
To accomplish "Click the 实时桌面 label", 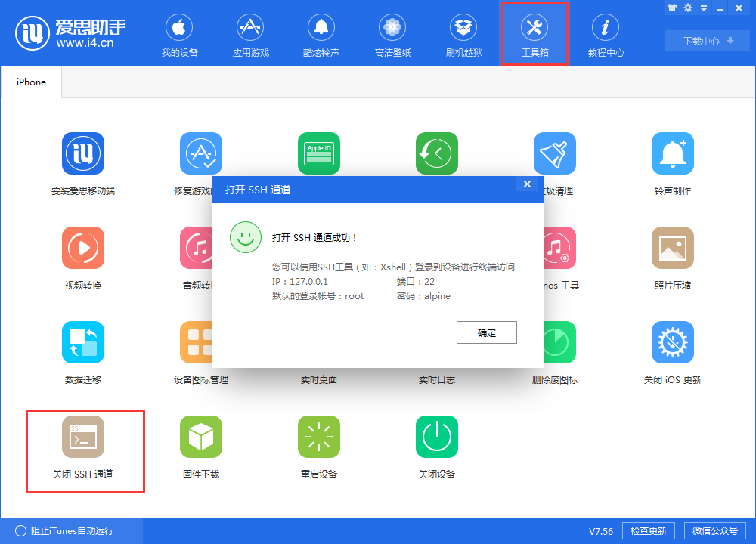I will 319,380.
